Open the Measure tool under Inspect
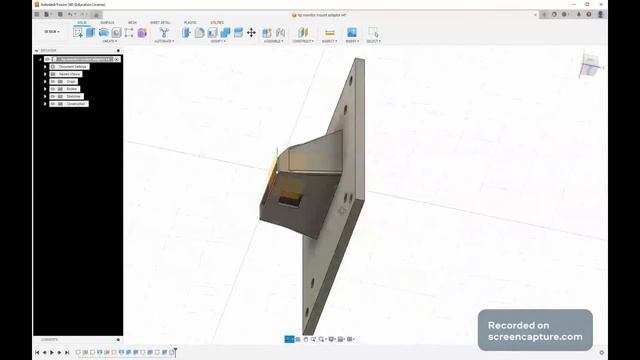The width and height of the screenshot is (640, 360). click(329, 32)
